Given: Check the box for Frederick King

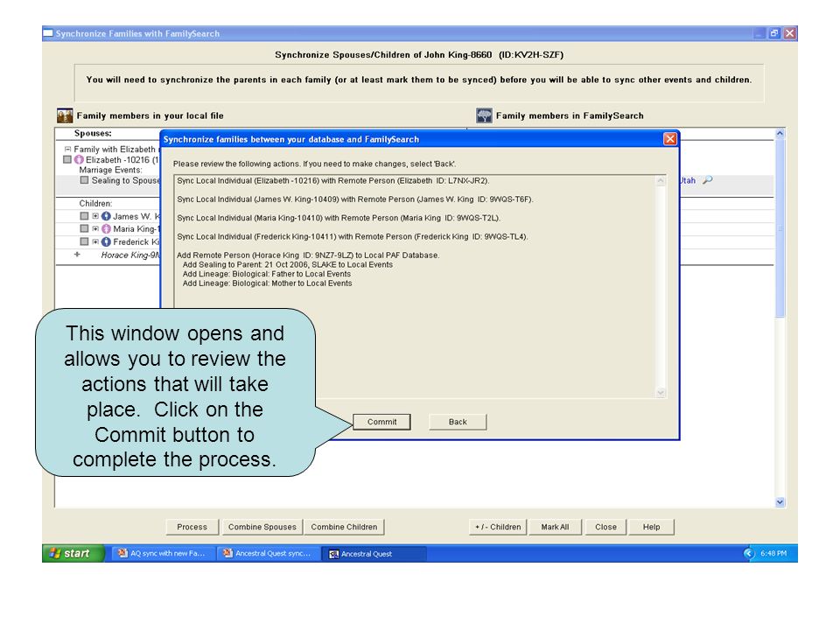Looking at the screenshot, I should pos(84,242).
